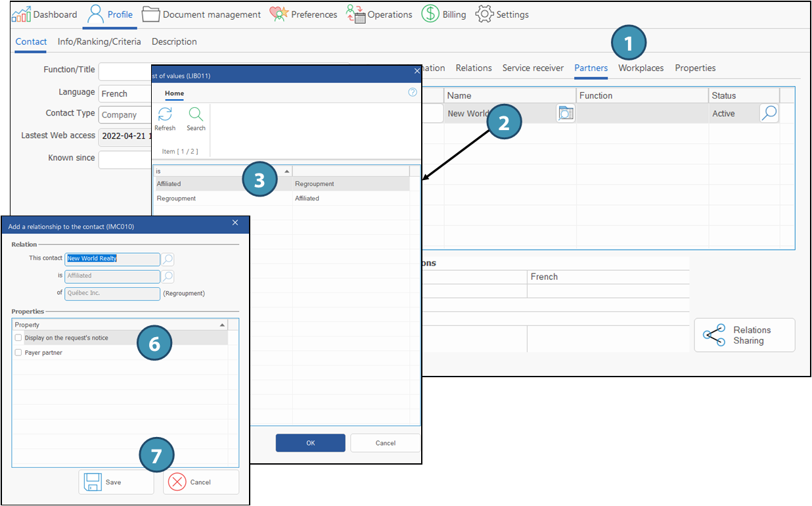Open the Billing module
Viewport: 812px width, 506px height.
(444, 14)
